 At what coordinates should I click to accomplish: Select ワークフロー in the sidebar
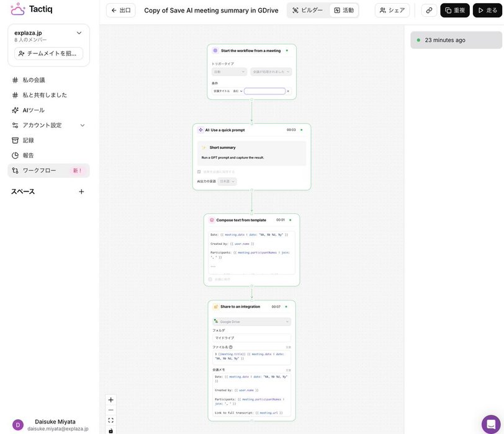pos(48,170)
